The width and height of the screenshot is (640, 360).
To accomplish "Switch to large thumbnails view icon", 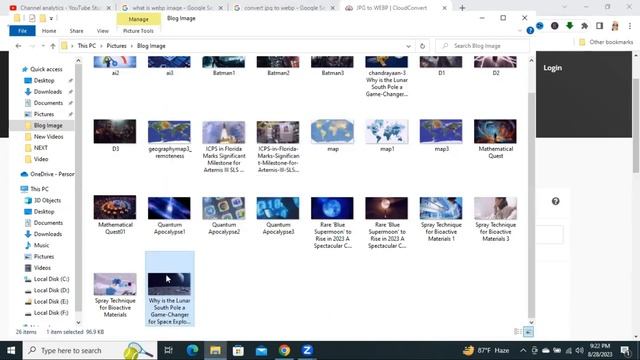I will pos(529,332).
